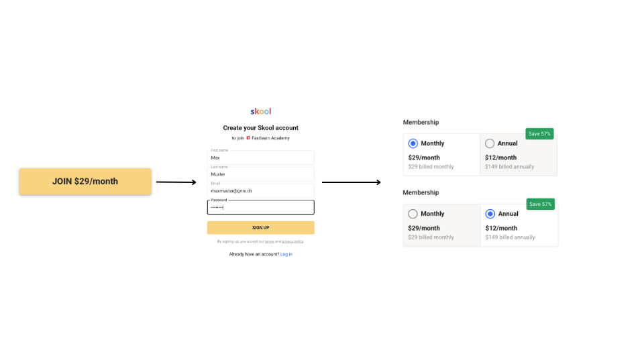Click the red Fastlearn Academy icon
The height and width of the screenshot is (362, 644).
[248, 138]
